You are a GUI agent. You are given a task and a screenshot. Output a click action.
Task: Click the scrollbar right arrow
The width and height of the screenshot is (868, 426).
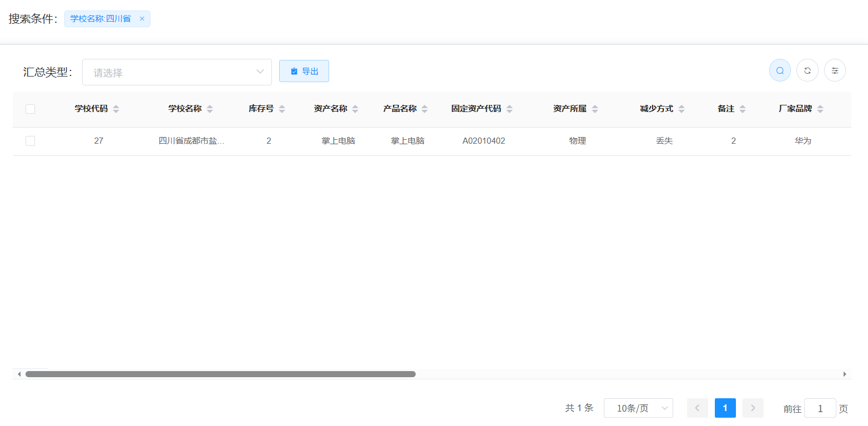[x=845, y=374]
